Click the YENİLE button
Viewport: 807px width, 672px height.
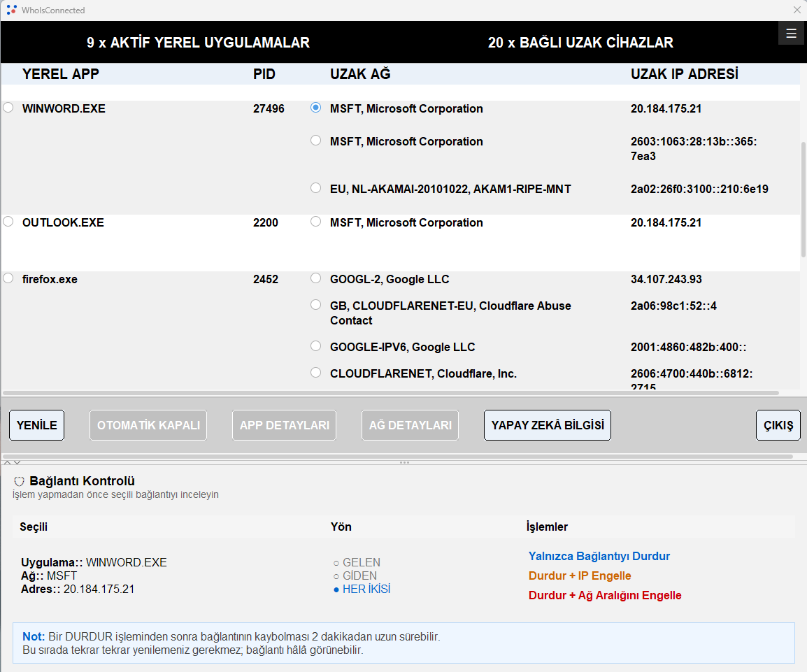pyautogui.click(x=36, y=425)
